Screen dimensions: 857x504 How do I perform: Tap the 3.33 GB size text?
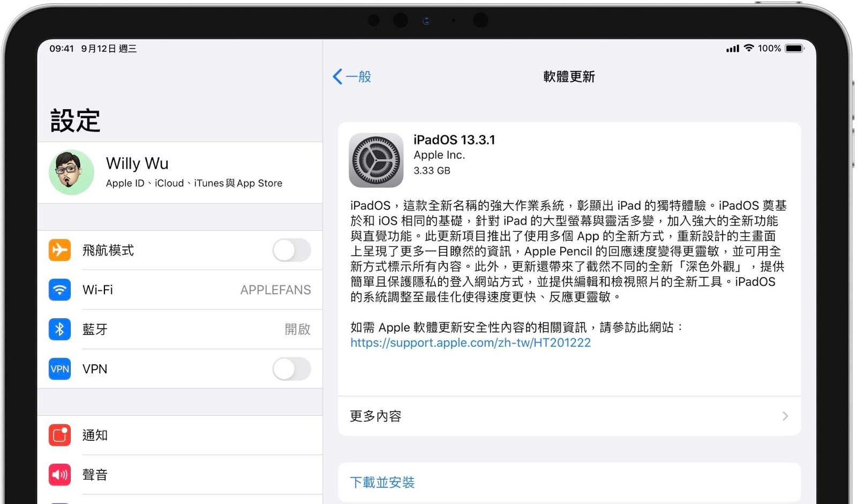point(432,170)
